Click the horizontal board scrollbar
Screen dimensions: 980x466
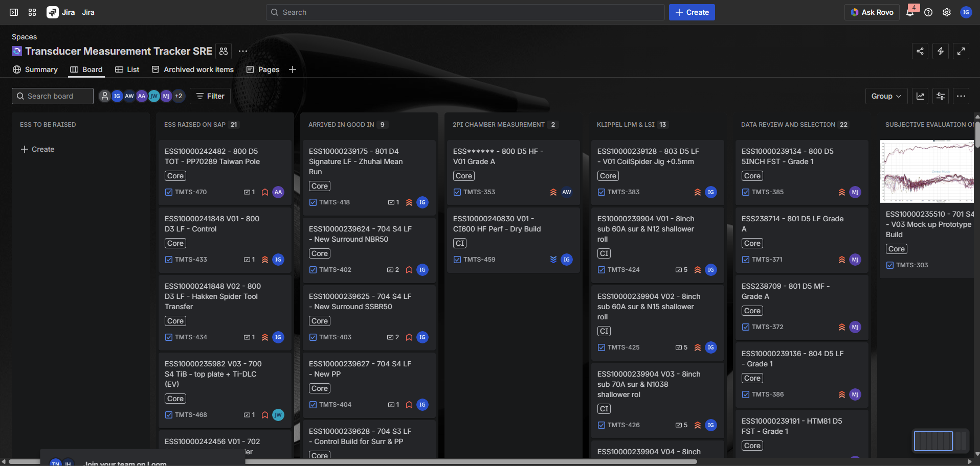pyautogui.click(x=353, y=461)
